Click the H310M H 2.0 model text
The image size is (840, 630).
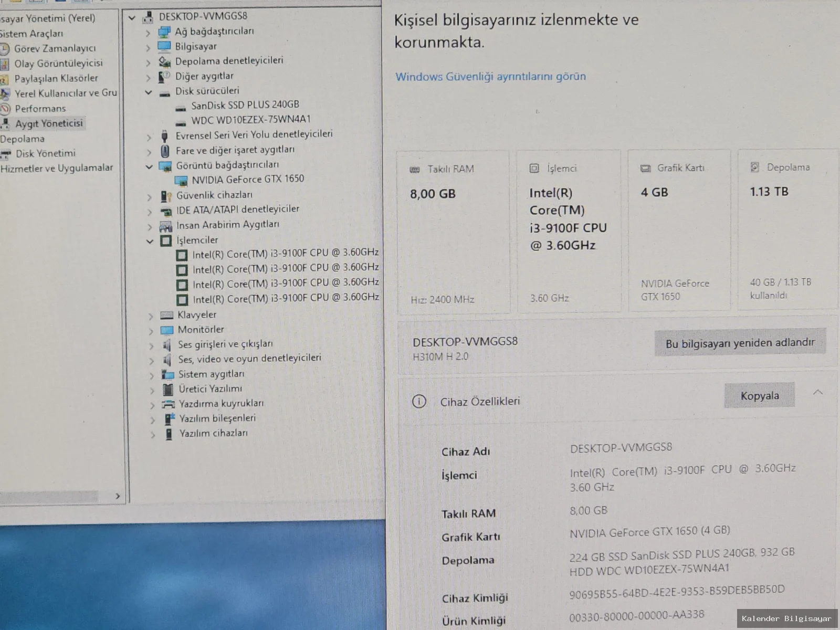440,356
